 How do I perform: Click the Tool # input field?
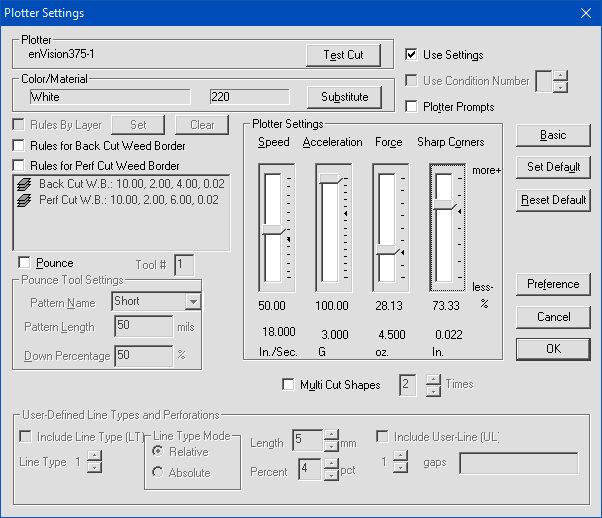point(184,265)
